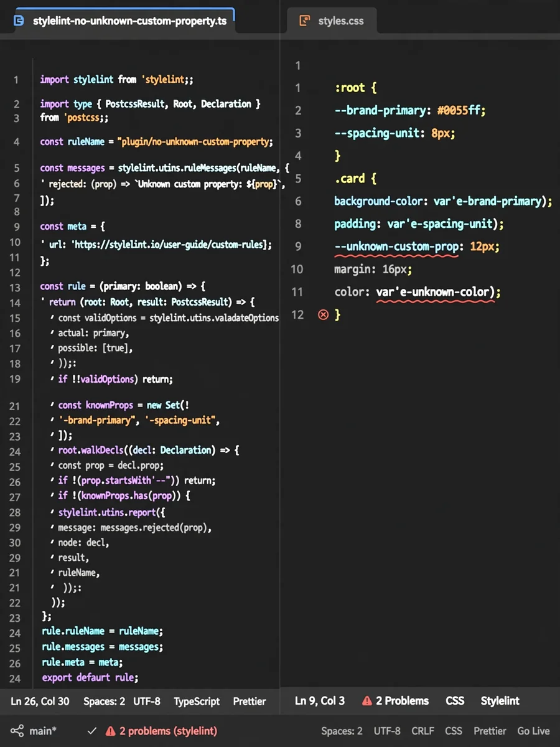Click Stylelint status item

click(500, 701)
